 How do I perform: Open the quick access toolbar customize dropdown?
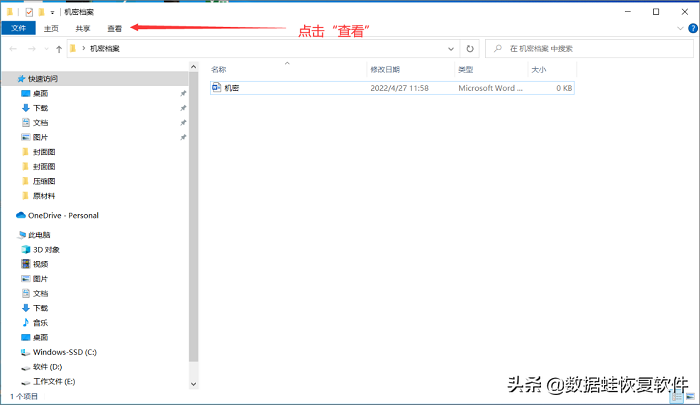52,12
